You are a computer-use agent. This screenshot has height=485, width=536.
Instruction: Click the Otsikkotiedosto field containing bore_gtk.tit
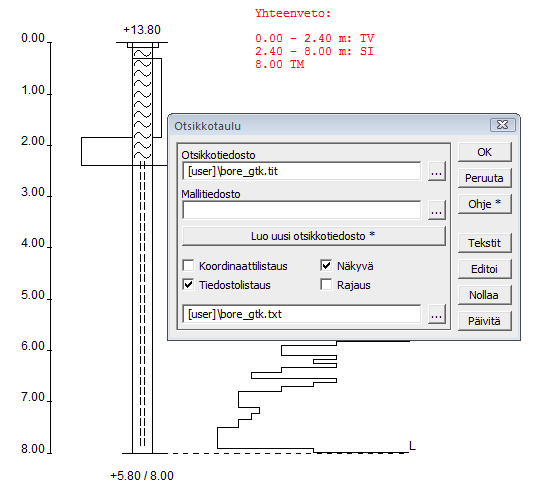pos(302,171)
